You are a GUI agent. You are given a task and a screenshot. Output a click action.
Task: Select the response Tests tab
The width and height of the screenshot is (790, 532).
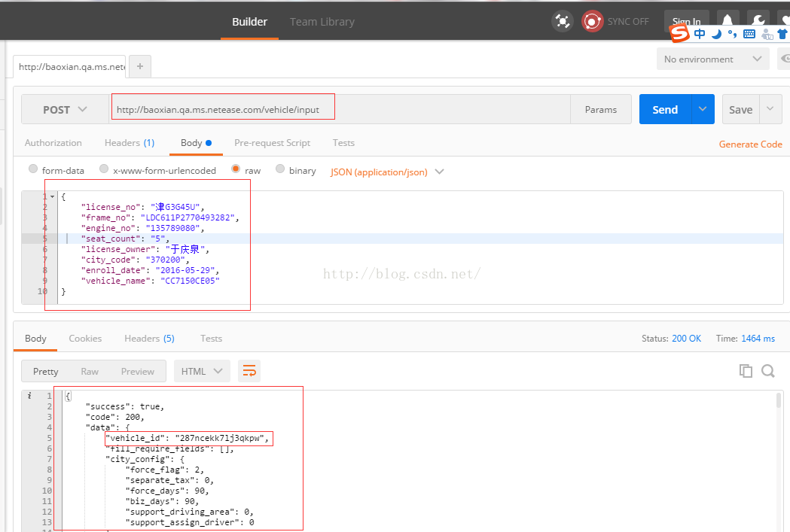click(211, 338)
